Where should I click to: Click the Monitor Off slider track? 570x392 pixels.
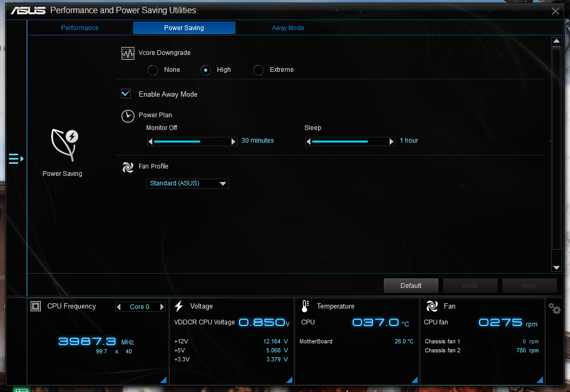click(x=192, y=142)
